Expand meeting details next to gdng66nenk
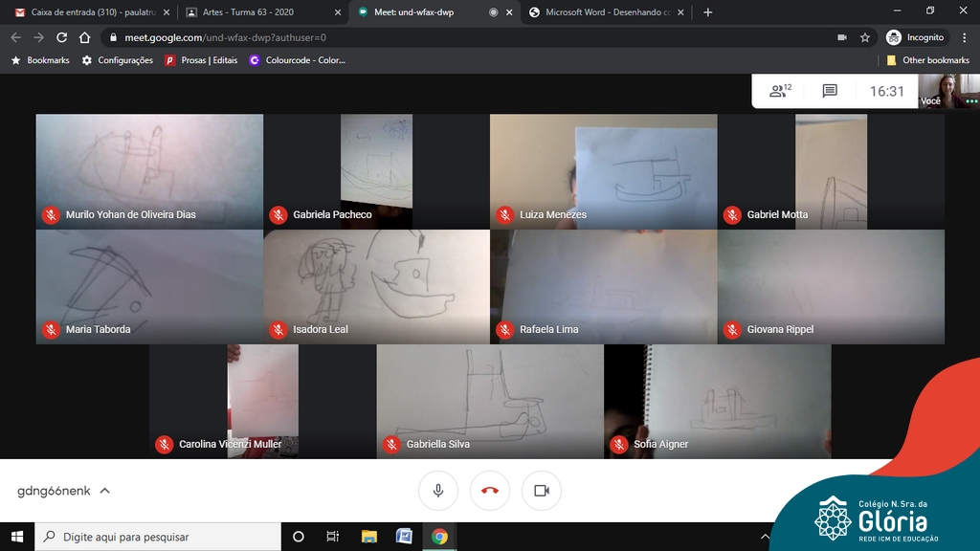 105,491
